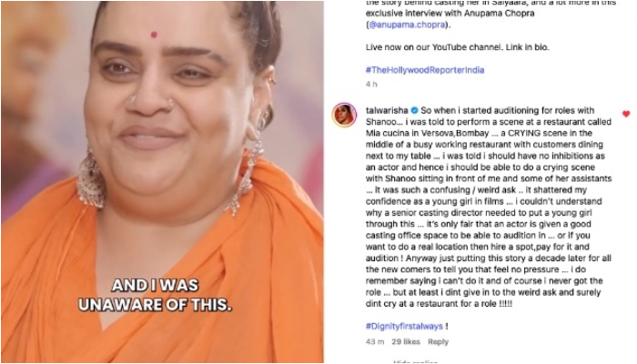Click the 'exclusive interview with Anupama Chopra' caption text

point(450,13)
